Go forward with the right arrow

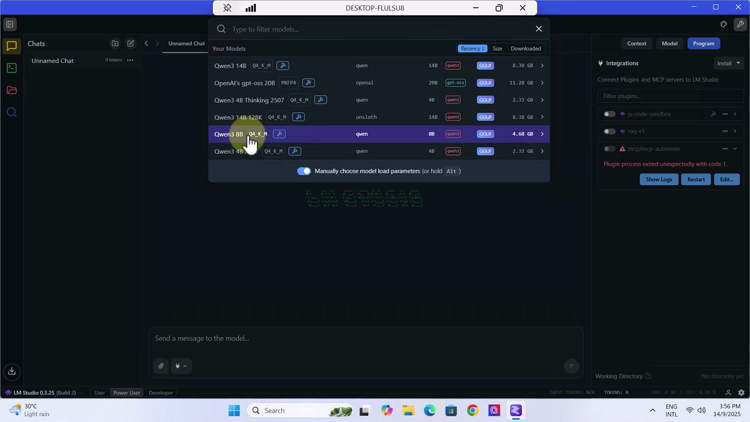(x=157, y=44)
